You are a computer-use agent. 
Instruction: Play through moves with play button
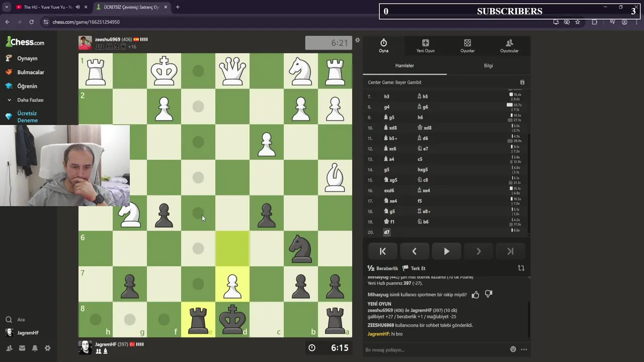[446, 251]
